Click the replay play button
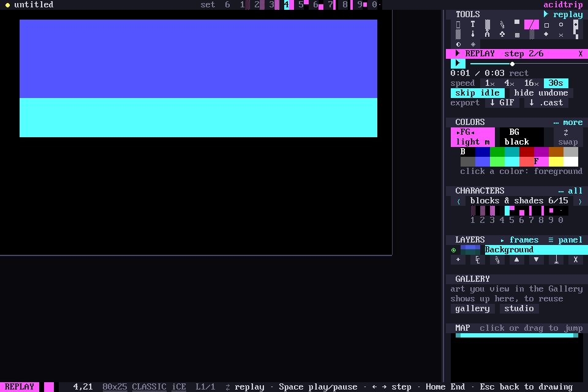This screenshot has height=392, width=588. 458,64
